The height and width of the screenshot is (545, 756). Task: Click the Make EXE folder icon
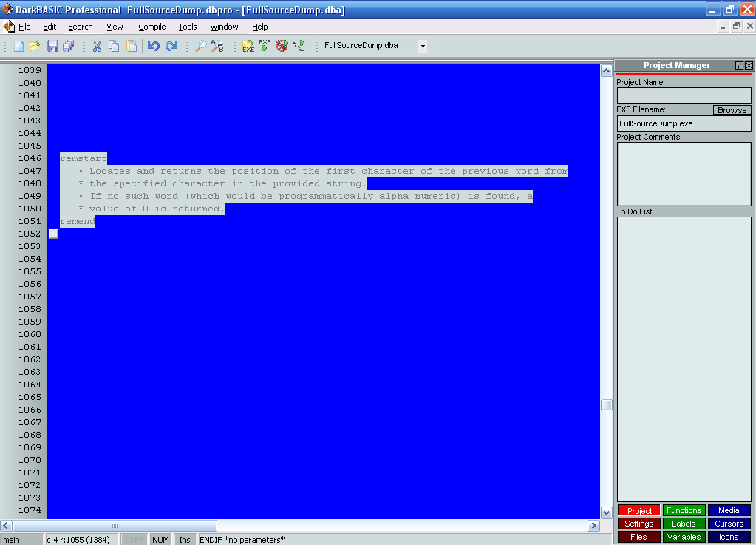248,46
